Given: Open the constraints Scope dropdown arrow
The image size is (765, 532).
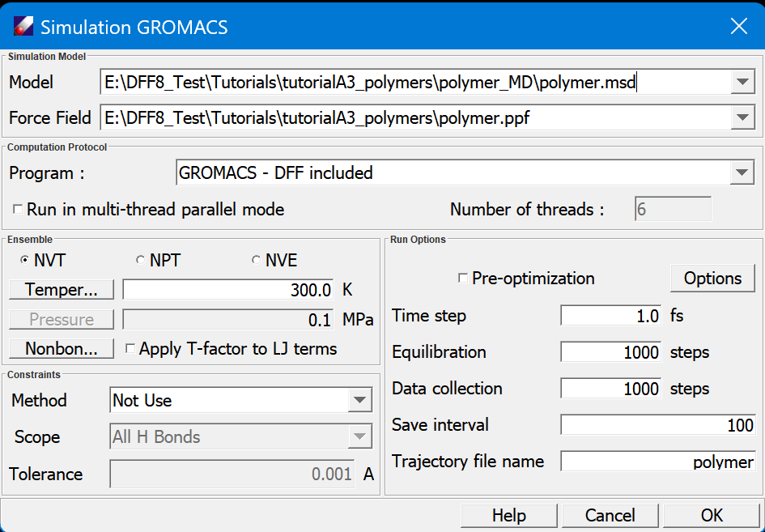Looking at the screenshot, I should (360, 436).
